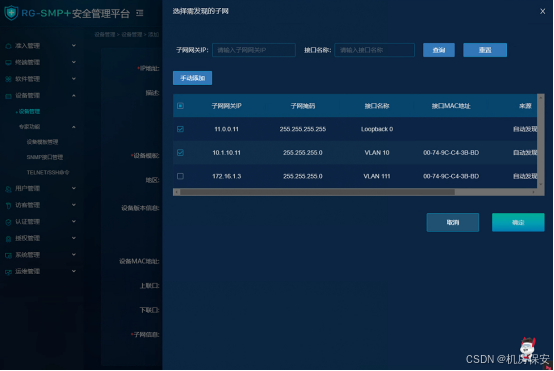Image resolution: width=554 pixels, height=371 pixels.
Task: Expand the 软件管理 chevron
Action: 74,79
